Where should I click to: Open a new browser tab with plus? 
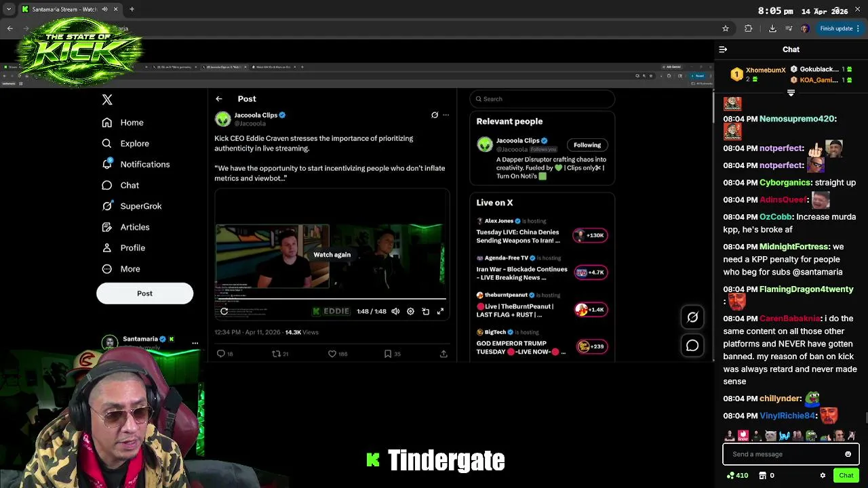[132, 9]
